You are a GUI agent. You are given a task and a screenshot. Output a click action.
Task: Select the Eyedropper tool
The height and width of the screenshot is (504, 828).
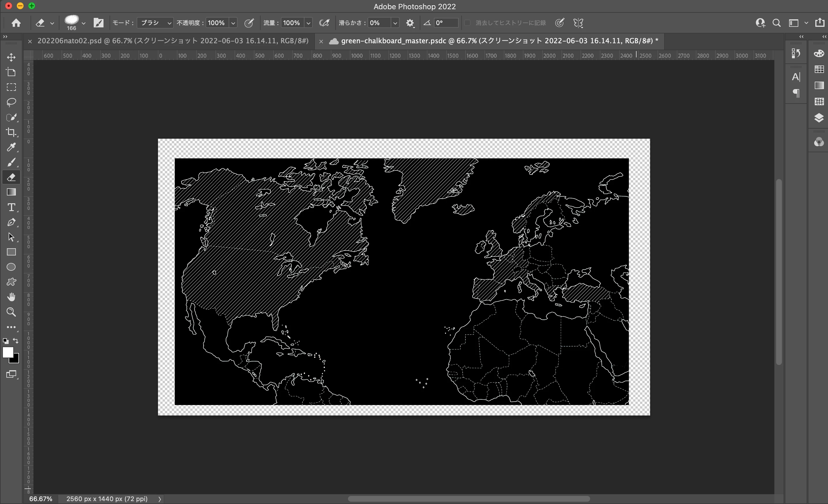(11, 147)
